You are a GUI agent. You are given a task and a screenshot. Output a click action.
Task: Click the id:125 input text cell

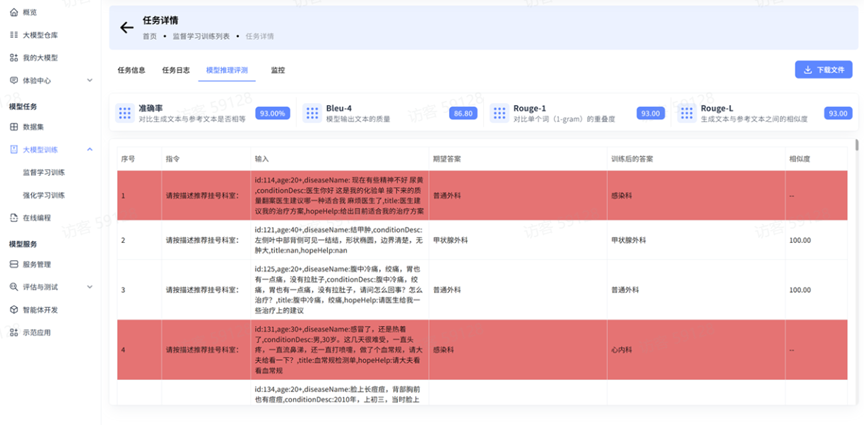[339, 290]
